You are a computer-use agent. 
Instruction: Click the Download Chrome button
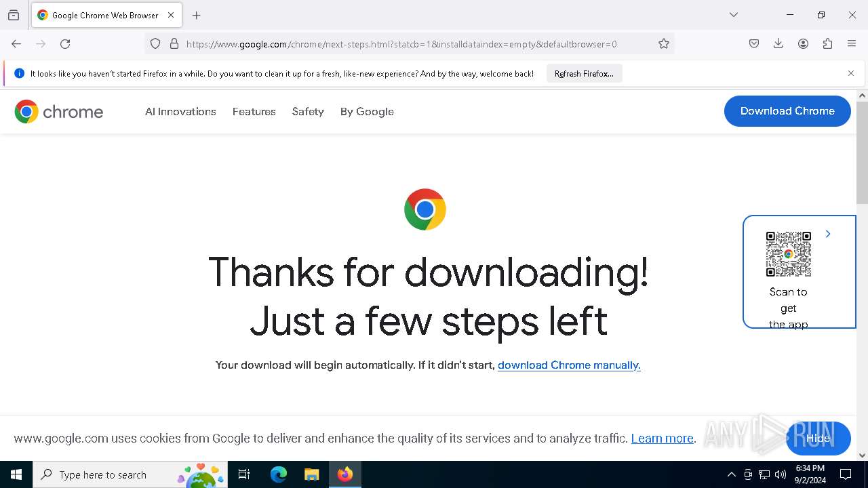[x=787, y=111]
